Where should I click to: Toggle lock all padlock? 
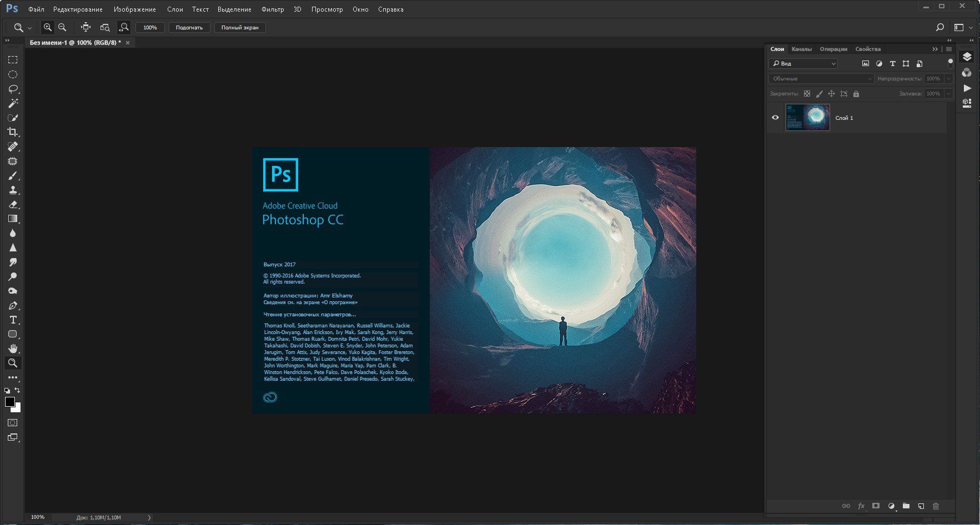click(856, 94)
